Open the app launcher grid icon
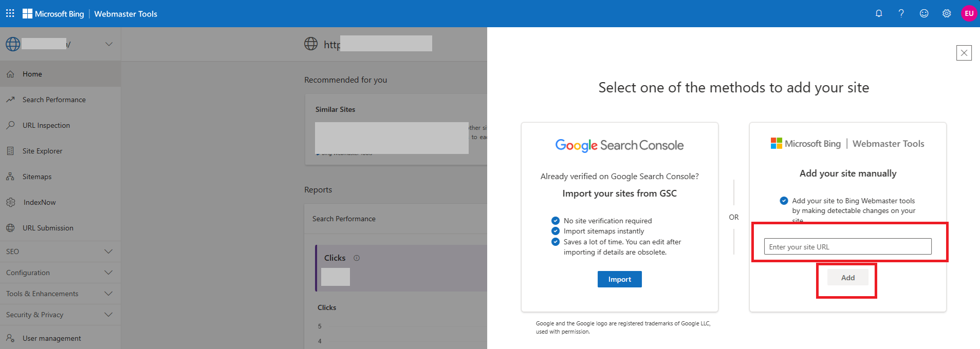The width and height of the screenshot is (980, 349). click(10, 13)
